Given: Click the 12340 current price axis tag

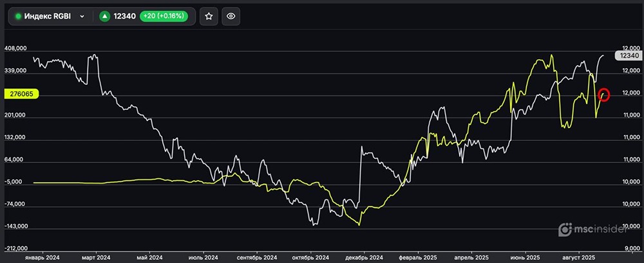Looking at the screenshot, I should (x=629, y=56).
